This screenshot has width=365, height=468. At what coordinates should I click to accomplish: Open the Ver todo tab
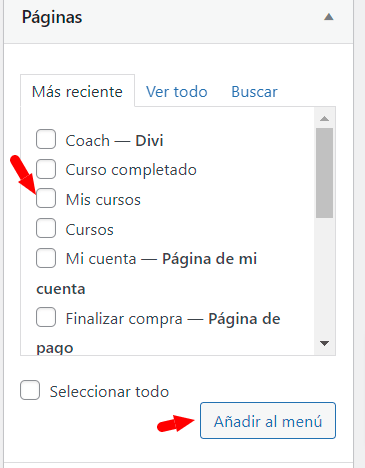click(x=177, y=92)
